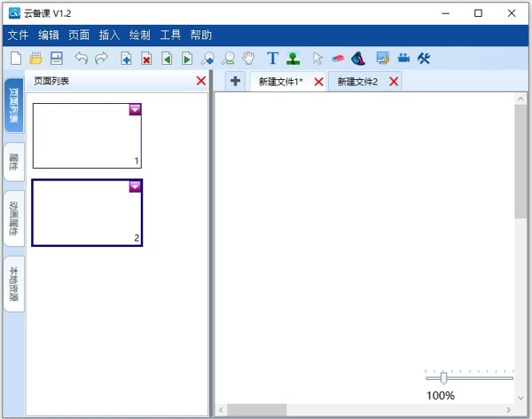The height and width of the screenshot is (419, 532).
Task: Select the Text tool (T icon)
Action: 272,59
